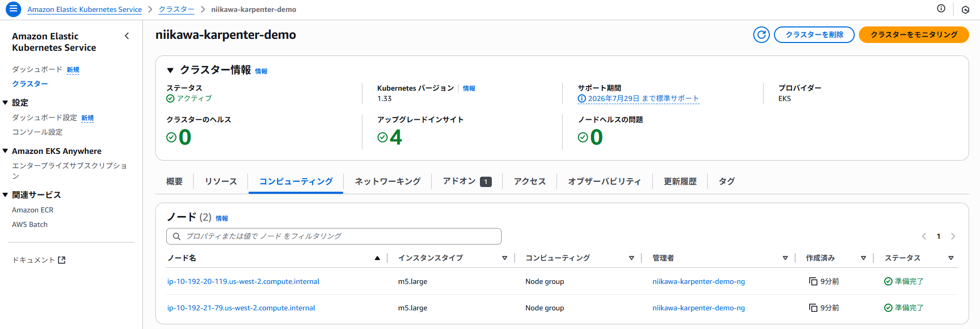This screenshot has width=980, height=329.
Task: Click 準備完了 status icon for ip-10-192-20-119
Action: pos(888,281)
